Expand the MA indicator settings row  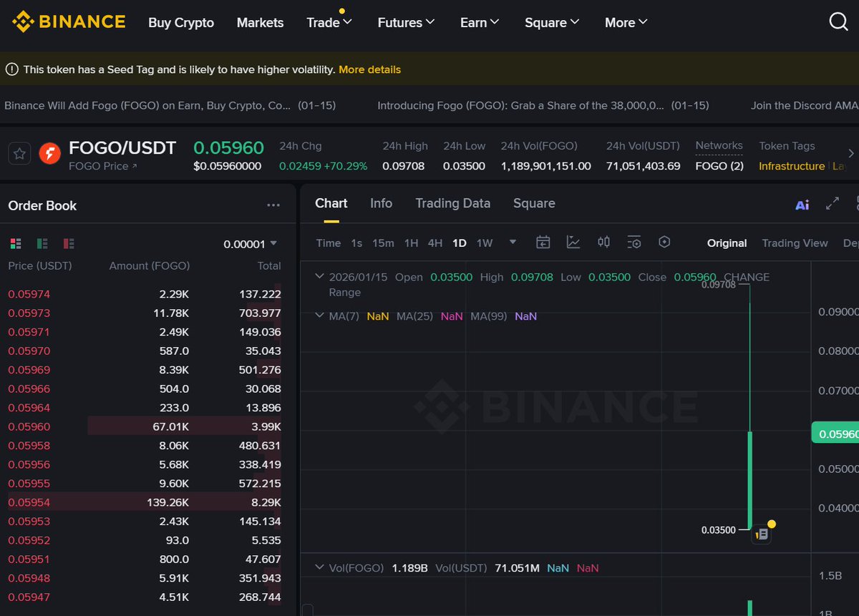pyautogui.click(x=319, y=316)
